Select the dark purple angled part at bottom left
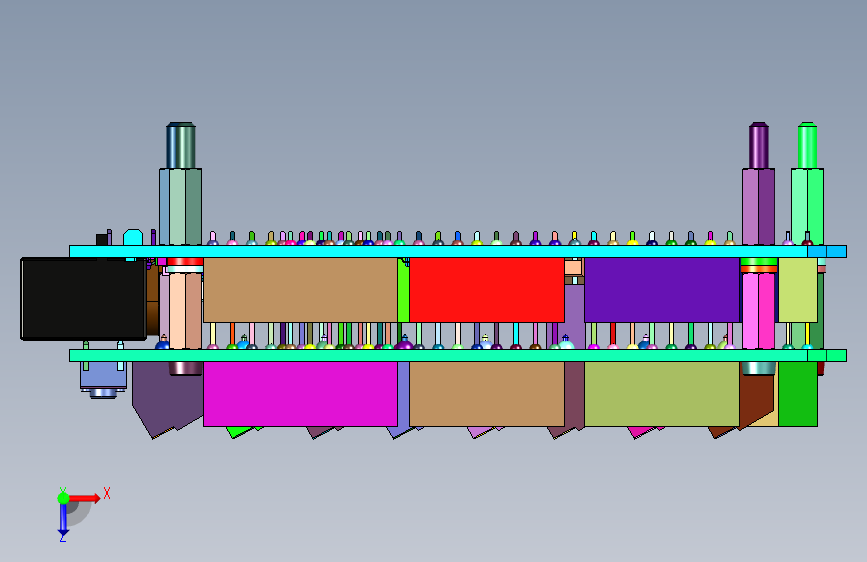The width and height of the screenshot is (867, 562). click(166, 396)
